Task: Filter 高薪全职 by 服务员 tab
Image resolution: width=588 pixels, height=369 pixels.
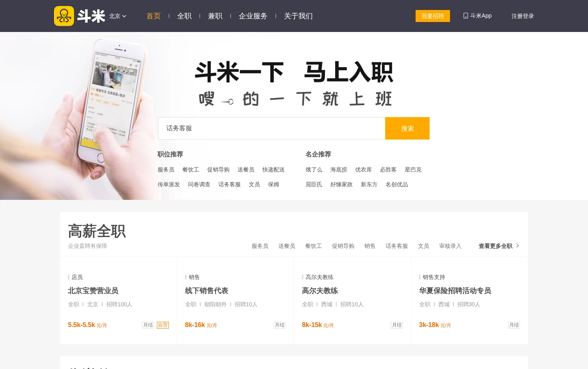Action: click(260, 246)
